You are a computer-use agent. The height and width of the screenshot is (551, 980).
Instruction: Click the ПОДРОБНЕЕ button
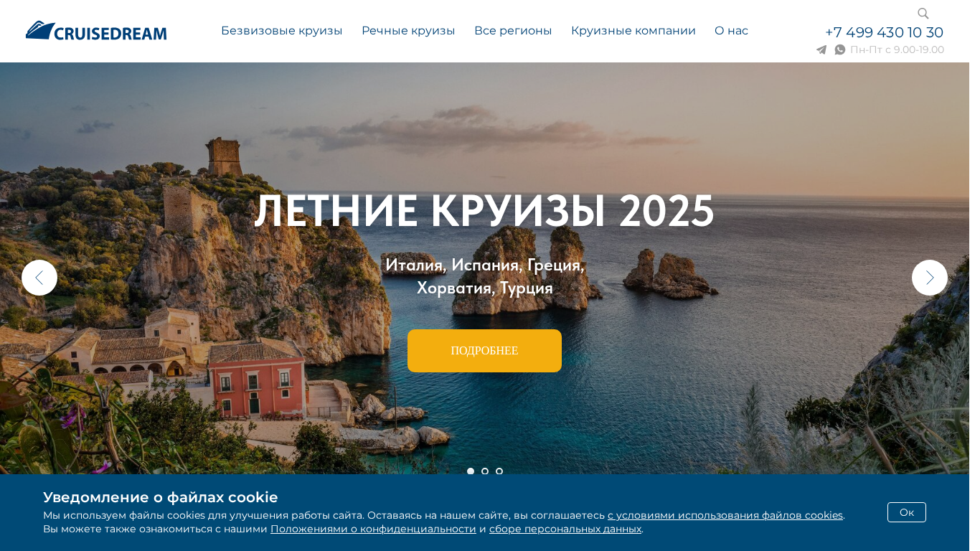[x=484, y=351]
